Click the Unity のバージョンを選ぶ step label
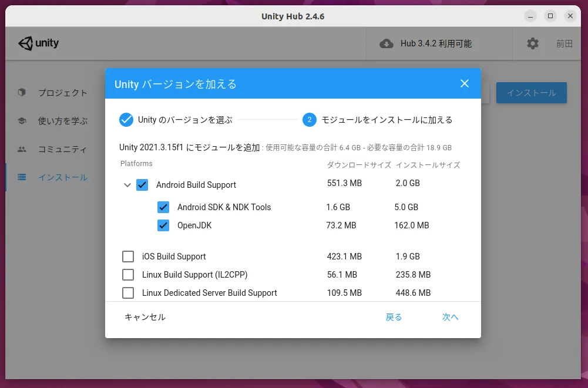This screenshot has width=588, height=388. pyautogui.click(x=185, y=120)
